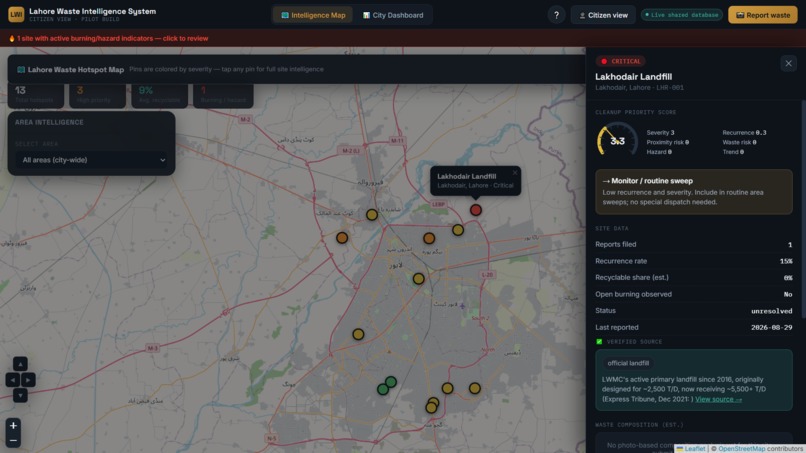Click the LWI logo icon
The height and width of the screenshot is (453, 806).
(x=16, y=14)
